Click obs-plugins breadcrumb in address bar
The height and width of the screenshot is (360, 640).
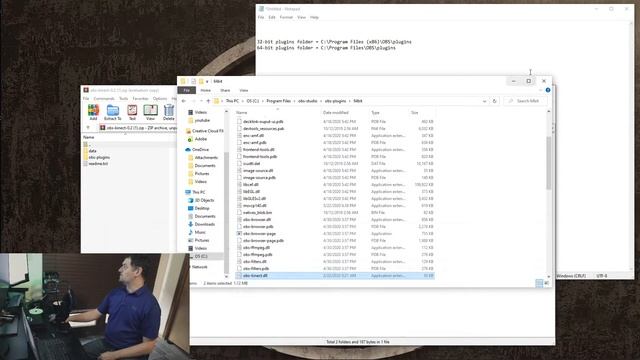336,101
